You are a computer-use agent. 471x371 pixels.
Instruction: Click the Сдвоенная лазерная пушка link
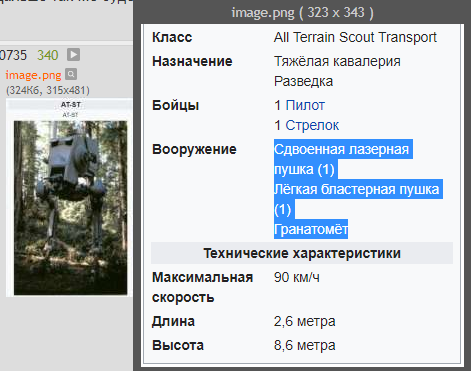tap(341, 159)
